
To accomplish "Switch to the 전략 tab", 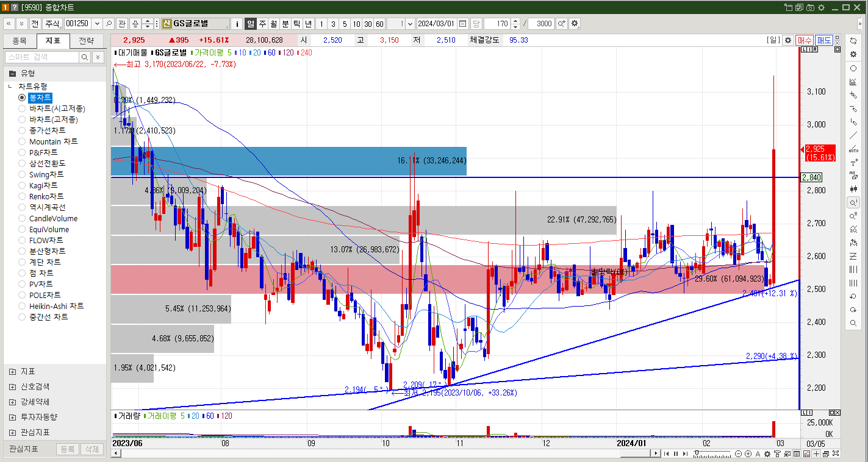I will (87, 41).
